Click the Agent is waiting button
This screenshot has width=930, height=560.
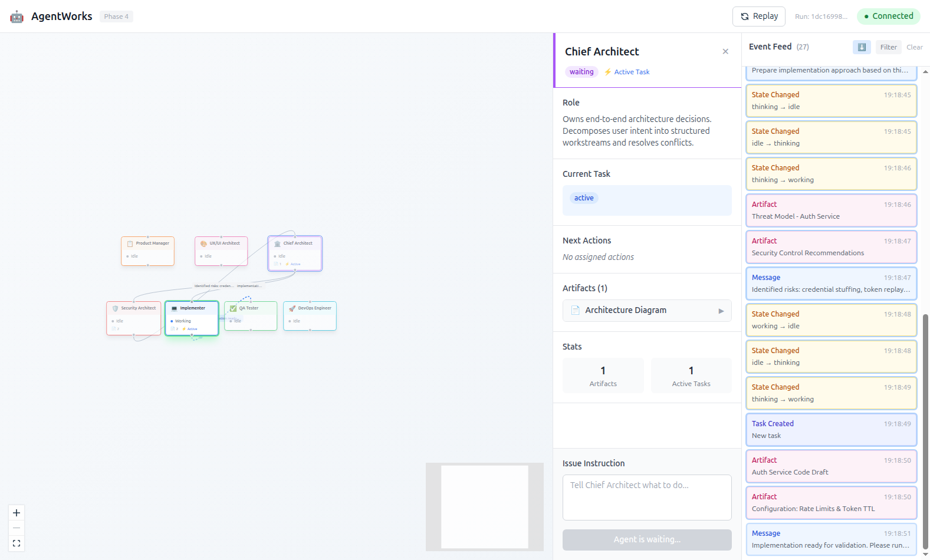[x=647, y=539]
